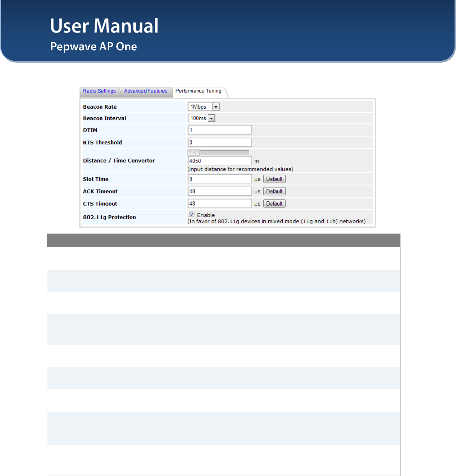Switch to the Radio Settings tab
Screen dimensions: 456x476
coord(99,91)
